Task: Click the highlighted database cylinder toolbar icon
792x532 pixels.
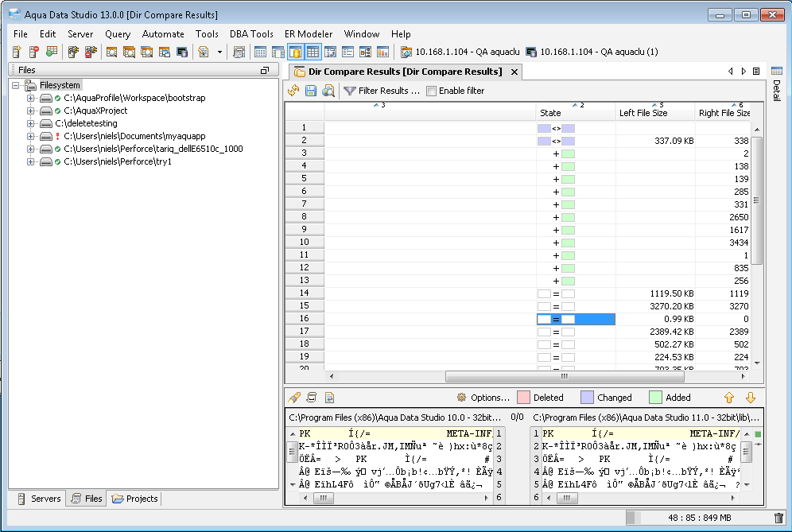Action: (x=296, y=52)
